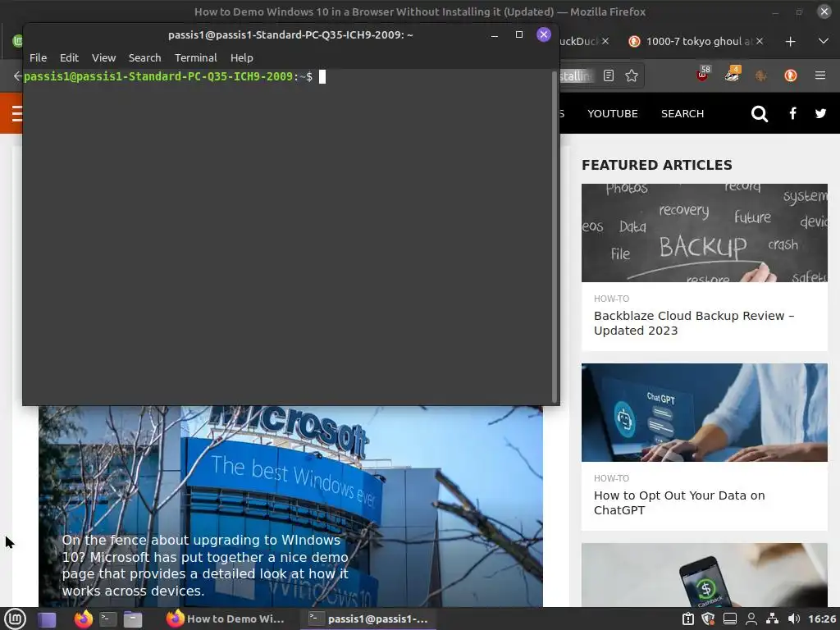Open the brown cookie extension icon
This screenshot has height=630, width=840.
click(x=760, y=75)
